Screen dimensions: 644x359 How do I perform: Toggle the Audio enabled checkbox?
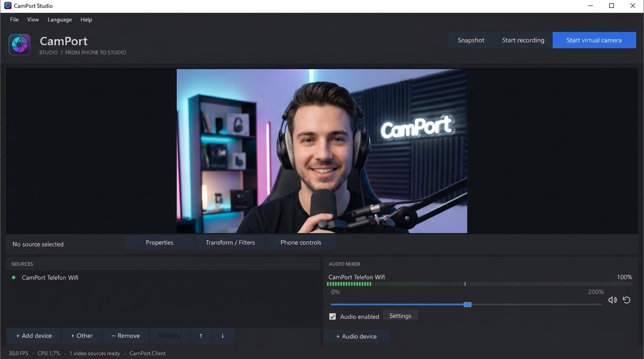click(x=332, y=316)
